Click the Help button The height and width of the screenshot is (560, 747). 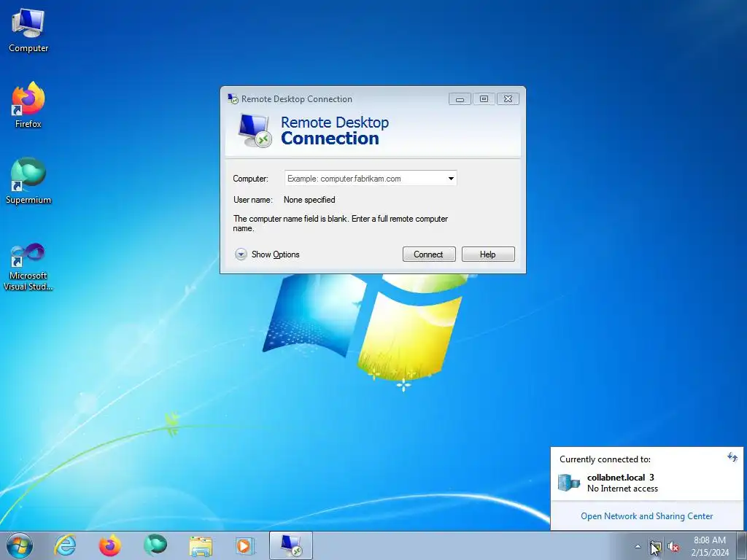[x=488, y=254]
